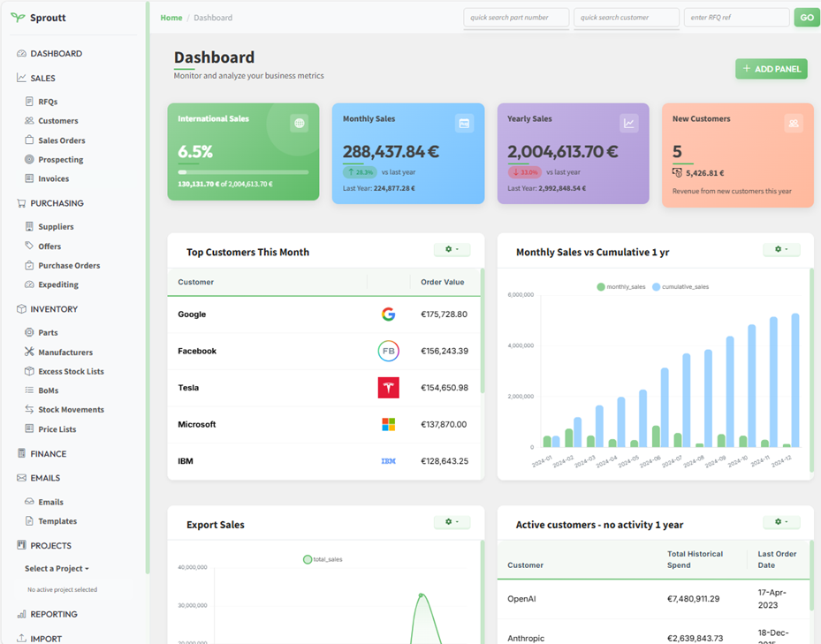Open the gear dropdown on Top Customers panel

452,249
